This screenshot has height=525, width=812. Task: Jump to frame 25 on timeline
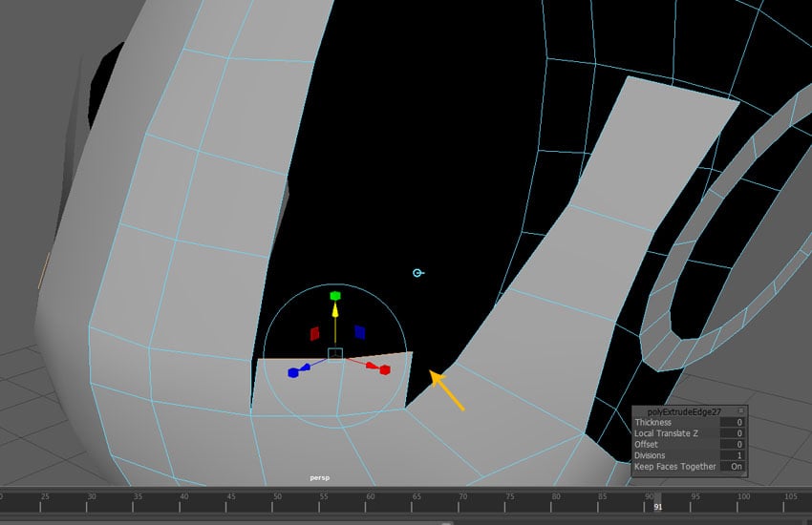pos(45,496)
